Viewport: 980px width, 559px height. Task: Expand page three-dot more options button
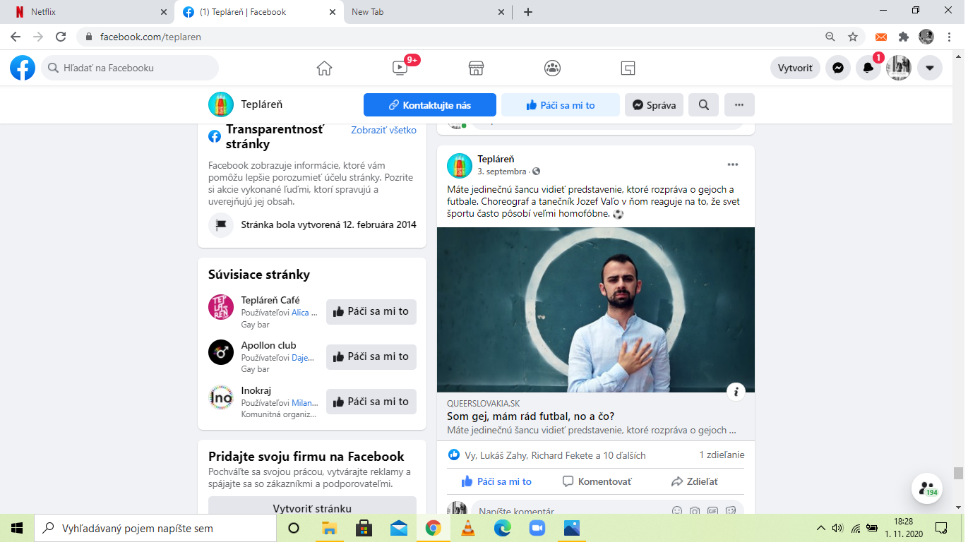[x=739, y=105]
